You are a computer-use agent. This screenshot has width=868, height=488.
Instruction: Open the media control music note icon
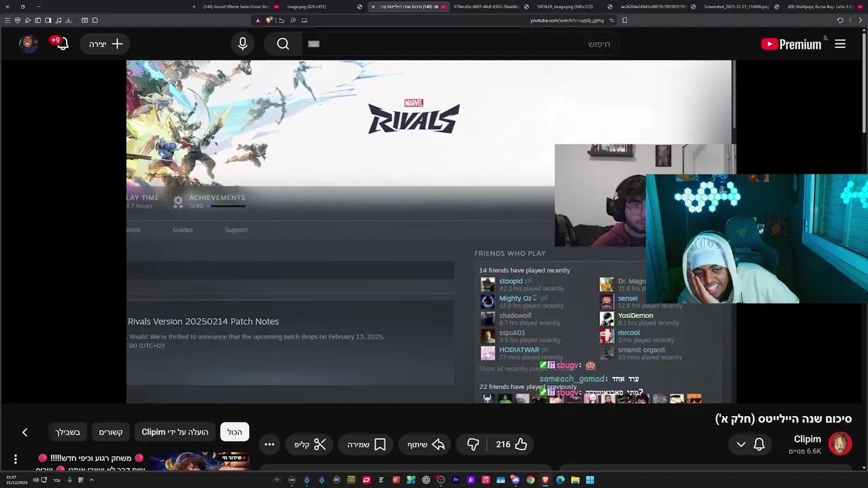coord(58,20)
